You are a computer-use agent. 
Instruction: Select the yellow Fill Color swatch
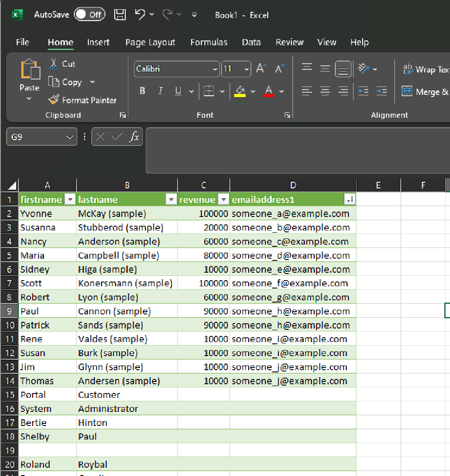[x=241, y=91]
